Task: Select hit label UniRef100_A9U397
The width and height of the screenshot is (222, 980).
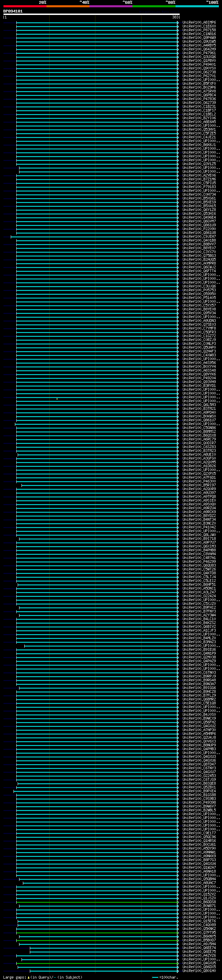Action: click(199, 493)
